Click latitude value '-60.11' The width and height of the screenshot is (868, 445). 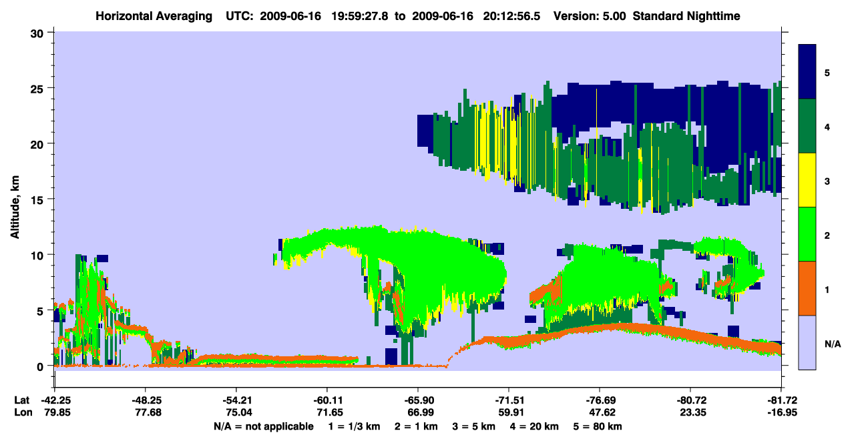[x=327, y=400]
